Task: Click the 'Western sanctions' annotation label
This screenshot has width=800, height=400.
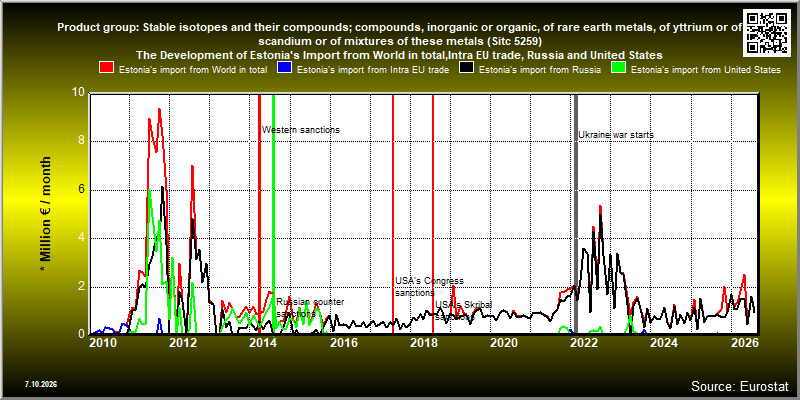Action: (x=301, y=130)
